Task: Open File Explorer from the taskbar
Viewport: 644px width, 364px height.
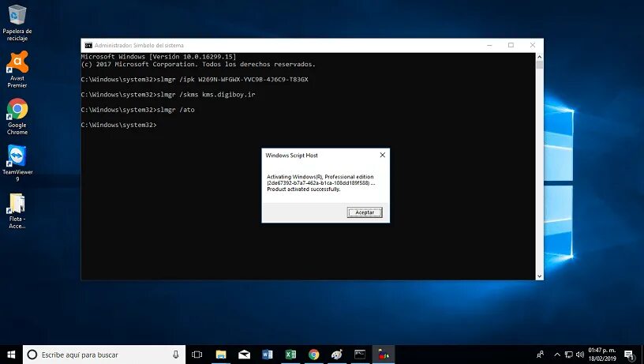Action: 221,355
